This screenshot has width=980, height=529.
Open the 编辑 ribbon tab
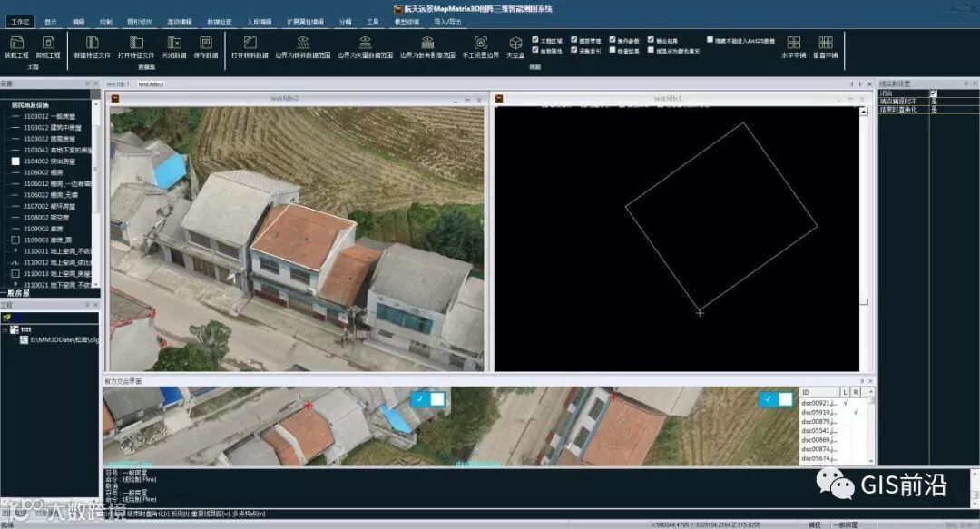tap(78, 22)
